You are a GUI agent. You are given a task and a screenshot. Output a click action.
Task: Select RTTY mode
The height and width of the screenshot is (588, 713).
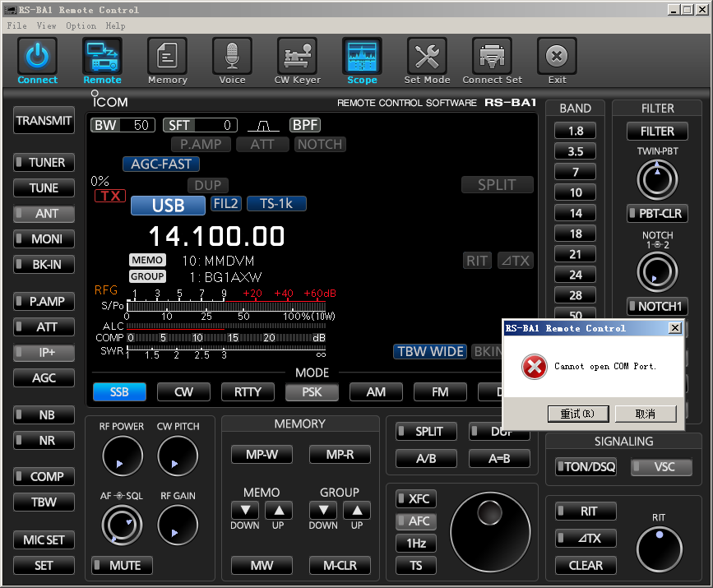click(x=248, y=391)
